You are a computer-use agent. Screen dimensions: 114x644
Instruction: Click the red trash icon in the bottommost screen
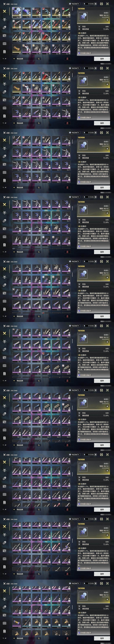pyautogui.click(x=67, y=638)
